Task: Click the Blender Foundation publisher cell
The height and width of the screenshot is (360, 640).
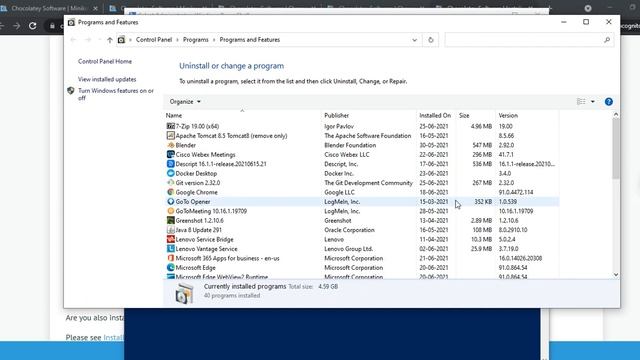Action: tap(350, 145)
